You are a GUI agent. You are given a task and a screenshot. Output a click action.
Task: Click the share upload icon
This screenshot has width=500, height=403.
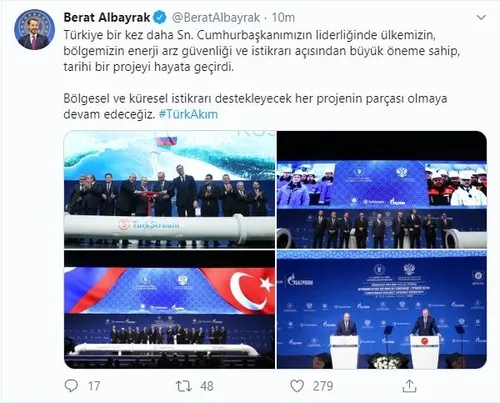[x=409, y=386]
